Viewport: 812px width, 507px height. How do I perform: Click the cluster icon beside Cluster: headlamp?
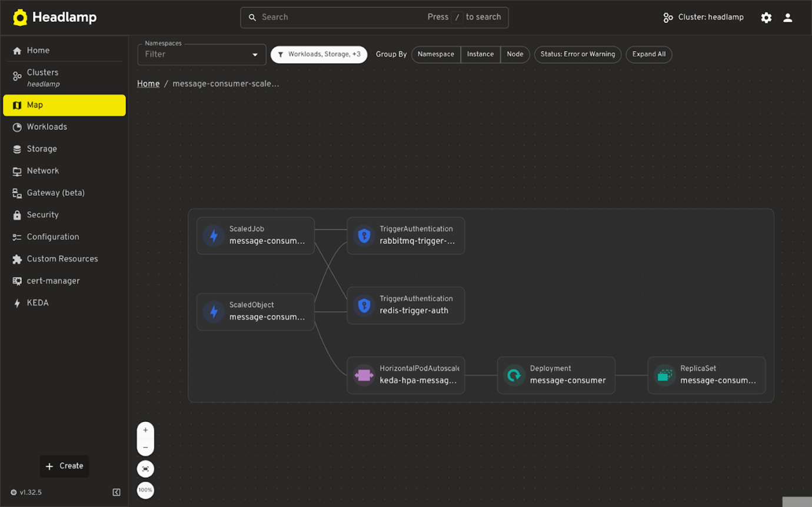point(668,18)
